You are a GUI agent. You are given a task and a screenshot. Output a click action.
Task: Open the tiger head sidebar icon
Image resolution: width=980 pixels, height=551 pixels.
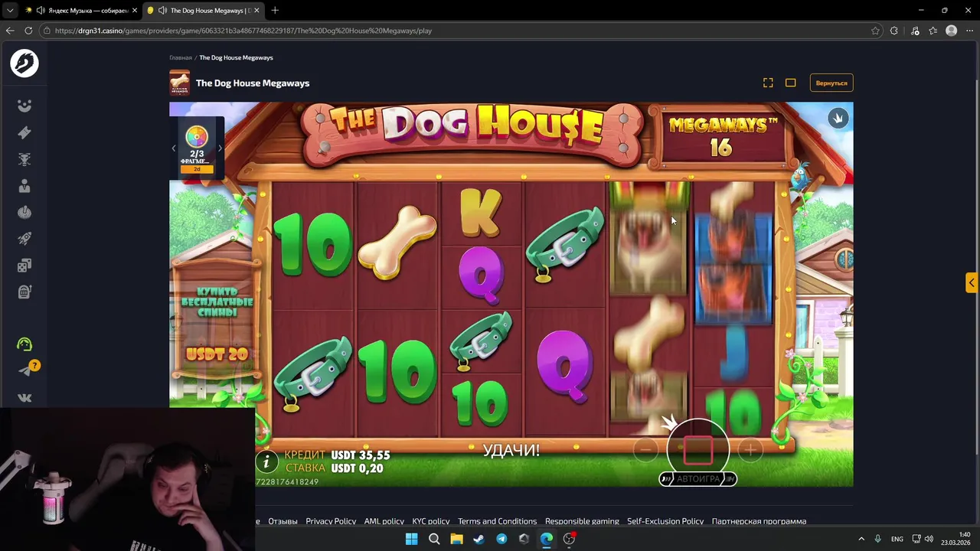[x=24, y=159]
